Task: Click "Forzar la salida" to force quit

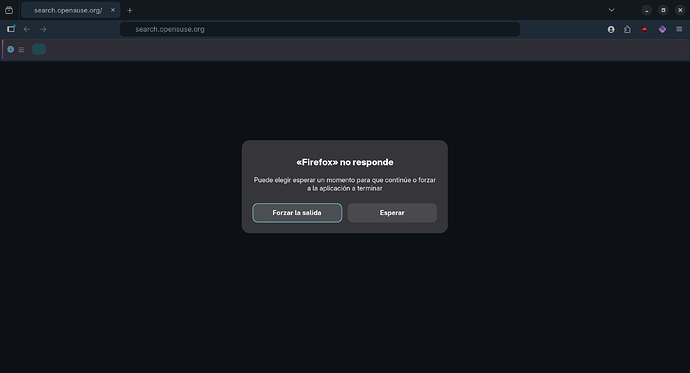Action: coord(297,213)
